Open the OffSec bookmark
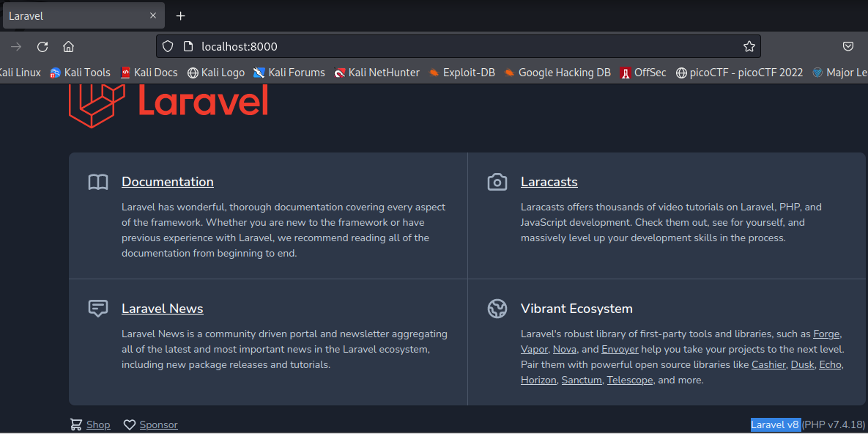This screenshot has height=434, width=868. (643, 72)
